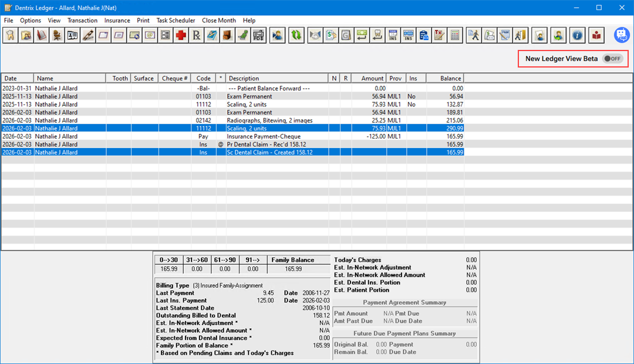The width and height of the screenshot is (634, 364).
Task: Click the office chair toolbar icon
Action: click(x=57, y=35)
